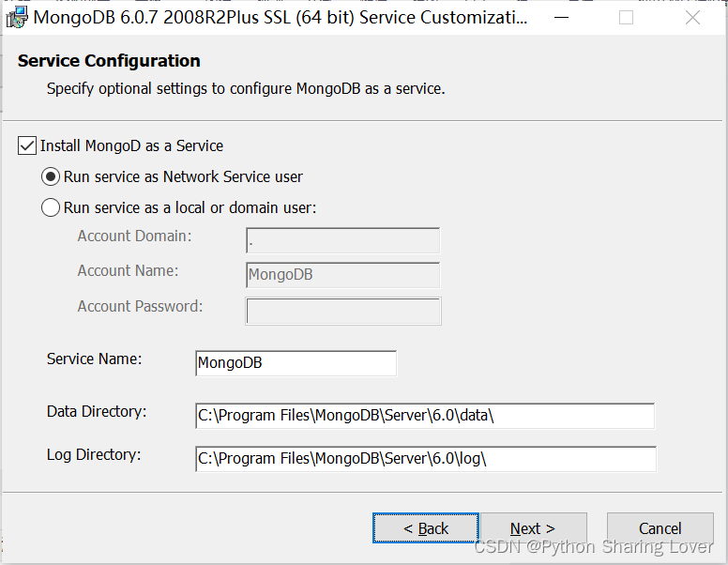
Task: Minimize the installer window
Action: pos(561,18)
